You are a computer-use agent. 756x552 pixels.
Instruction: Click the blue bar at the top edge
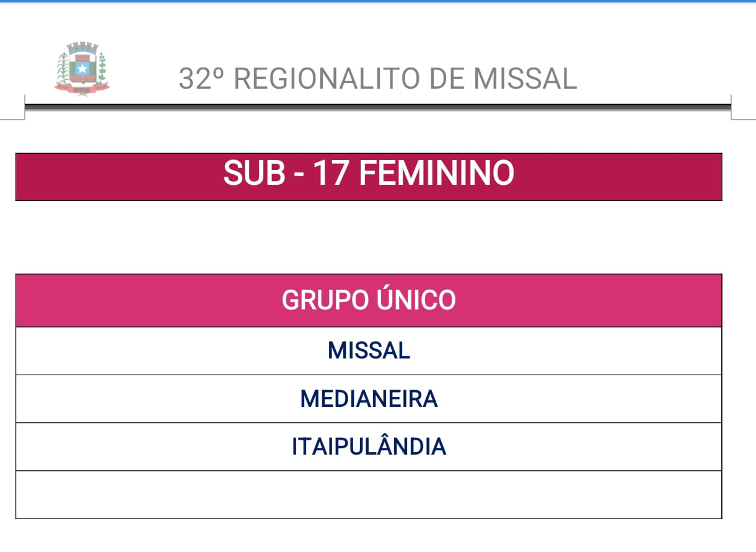pos(378,1)
